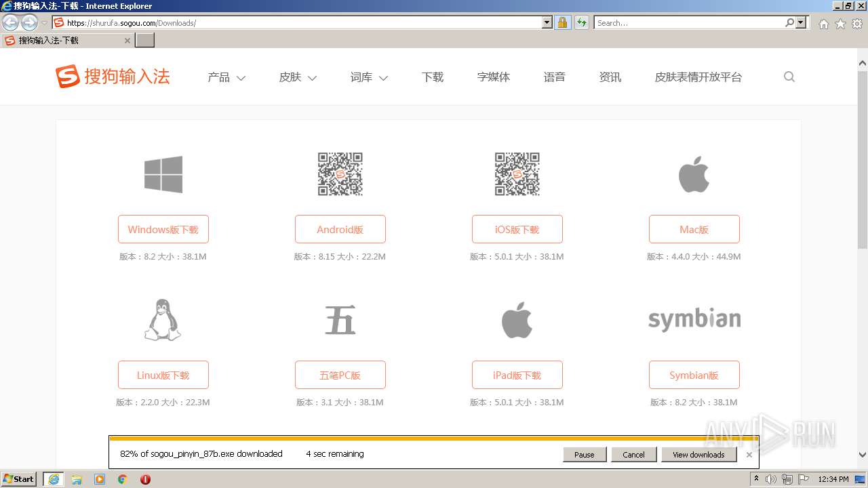Open a new blank tab

tap(145, 40)
